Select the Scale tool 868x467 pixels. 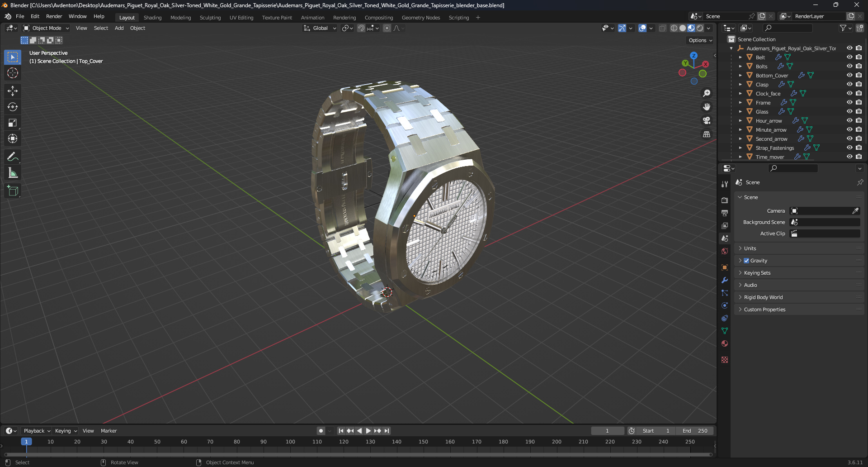tap(13, 123)
